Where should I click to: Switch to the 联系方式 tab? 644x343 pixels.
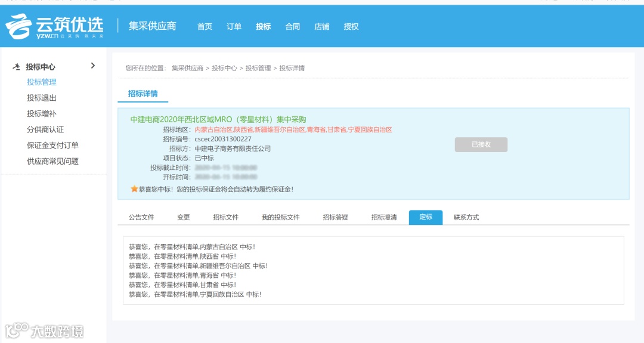pyautogui.click(x=466, y=217)
